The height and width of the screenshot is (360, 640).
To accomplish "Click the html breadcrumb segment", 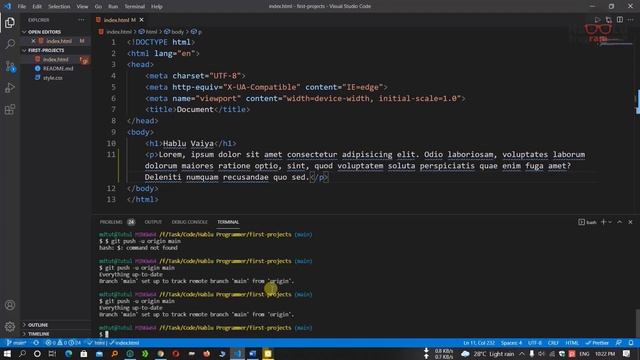I will pyautogui.click(x=148, y=31).
